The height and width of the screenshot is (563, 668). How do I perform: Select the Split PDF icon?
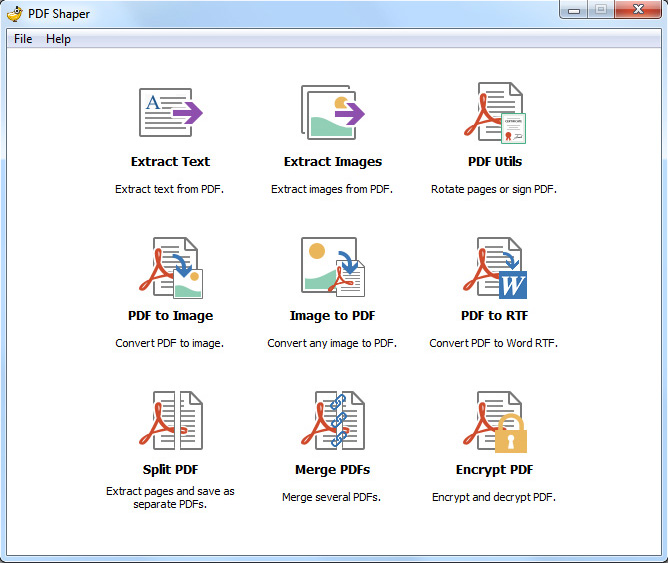pyautogui.click(x=170, y=421)
